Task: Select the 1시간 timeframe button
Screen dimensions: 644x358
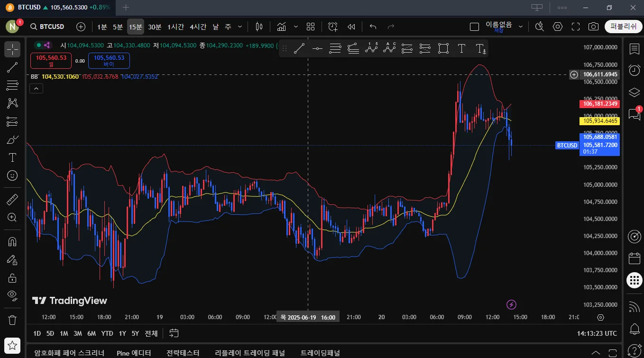Action: tap(175, 27)
